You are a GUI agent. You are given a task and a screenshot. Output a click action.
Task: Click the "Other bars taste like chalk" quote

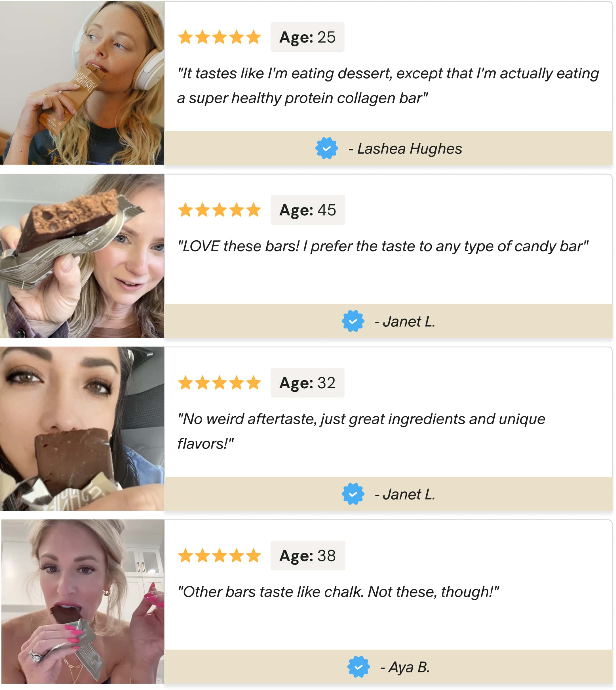coord(338,592)
